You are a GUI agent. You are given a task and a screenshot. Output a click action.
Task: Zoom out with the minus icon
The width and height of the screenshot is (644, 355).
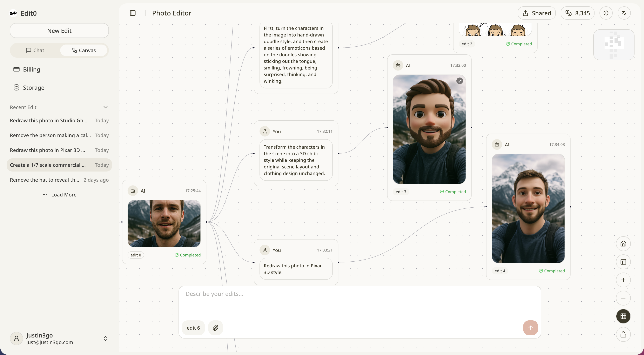[623, 298]
